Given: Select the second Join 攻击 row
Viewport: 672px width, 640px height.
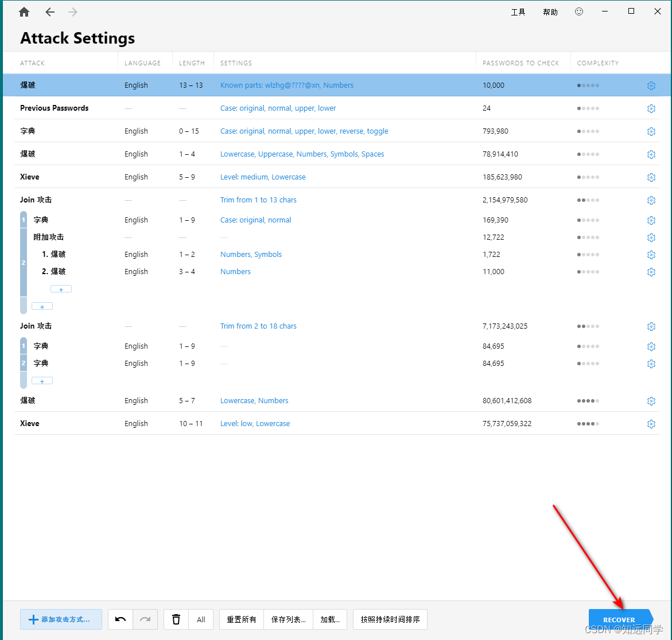Looking at the screenshot, I should [x=337, y=326].
